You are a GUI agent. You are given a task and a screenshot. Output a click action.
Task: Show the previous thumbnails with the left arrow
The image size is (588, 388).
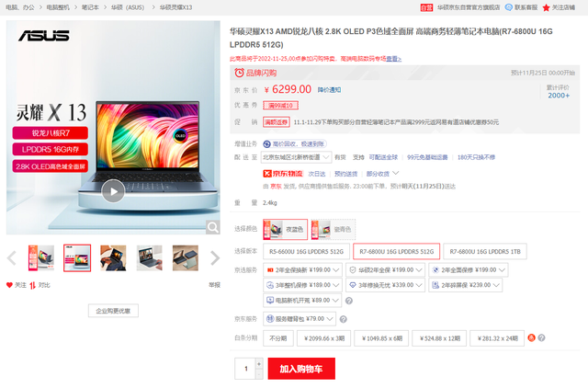pyautogui.click(x=12, y=257)
